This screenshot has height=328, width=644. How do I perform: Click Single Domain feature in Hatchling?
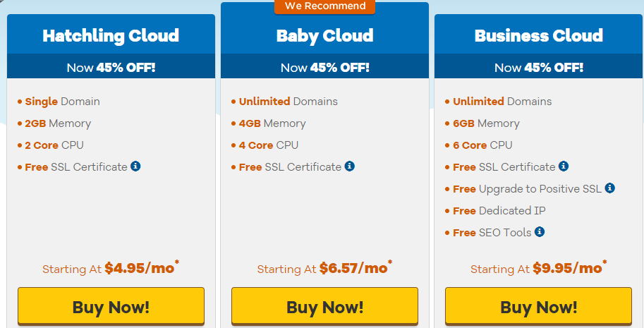click(63, 102)
